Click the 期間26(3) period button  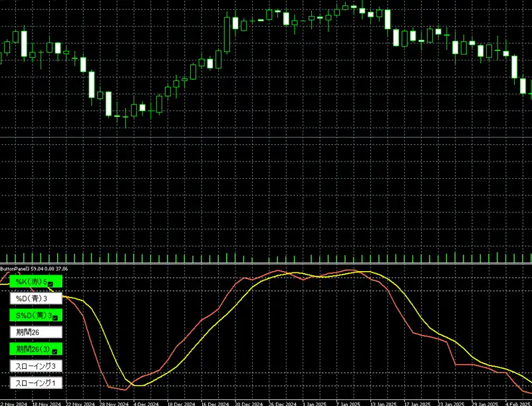32,349
